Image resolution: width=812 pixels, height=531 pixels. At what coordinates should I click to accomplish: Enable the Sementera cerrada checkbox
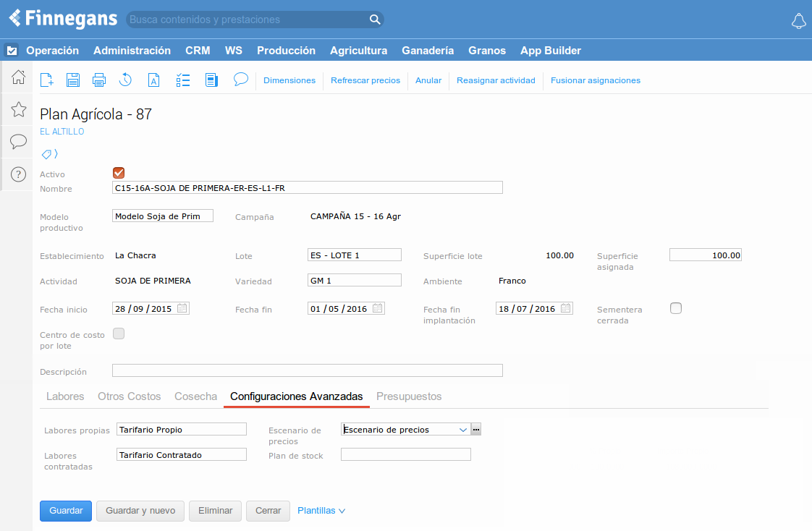[676, 308]
